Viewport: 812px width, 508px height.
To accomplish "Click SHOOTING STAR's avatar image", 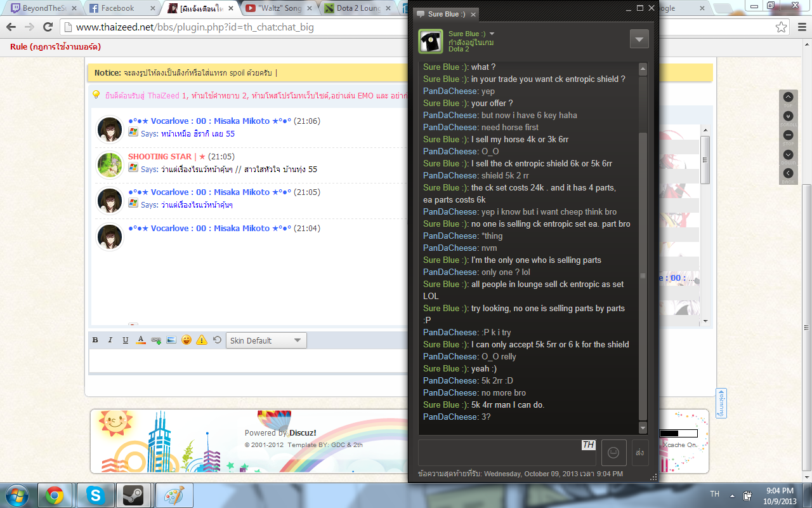I will [x=109, y=165].
